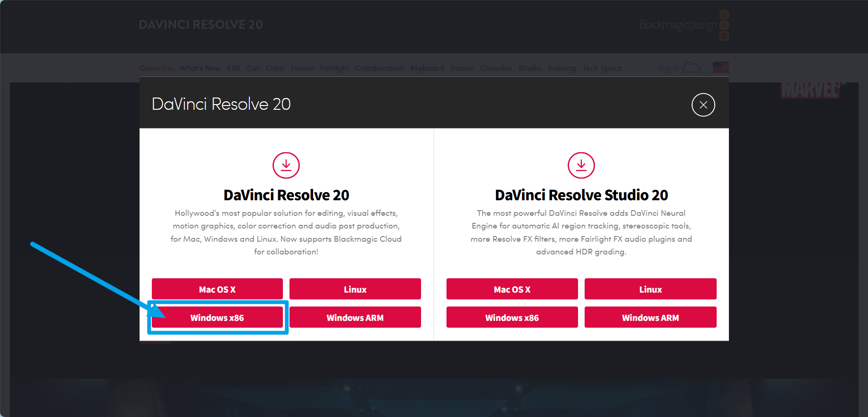Open the Studio nav tab
This screenshot has height=417, width=868.
coord(529,68)
